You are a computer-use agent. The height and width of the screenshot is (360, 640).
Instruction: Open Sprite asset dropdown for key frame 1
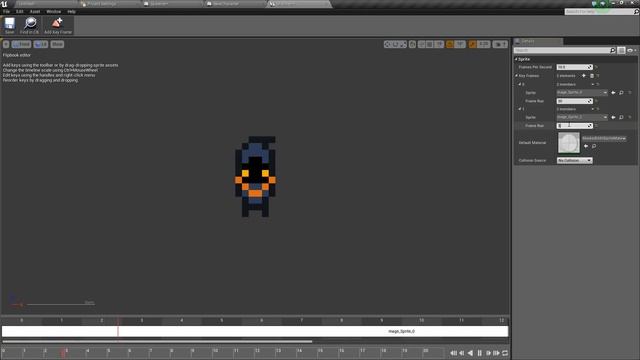tap(582, 117)
